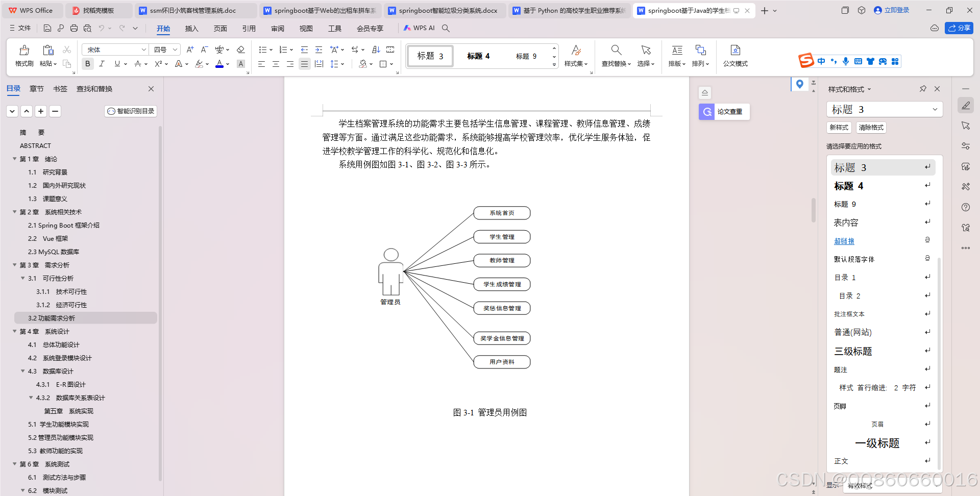Collapse the 第6章 系统测试 outline node

click(14, 464)
